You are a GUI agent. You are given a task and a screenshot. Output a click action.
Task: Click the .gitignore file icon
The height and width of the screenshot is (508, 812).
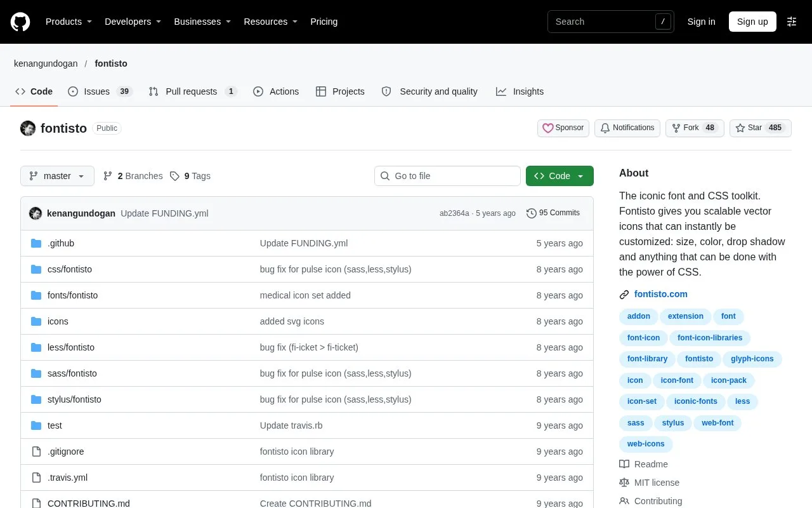pos(36,451)
